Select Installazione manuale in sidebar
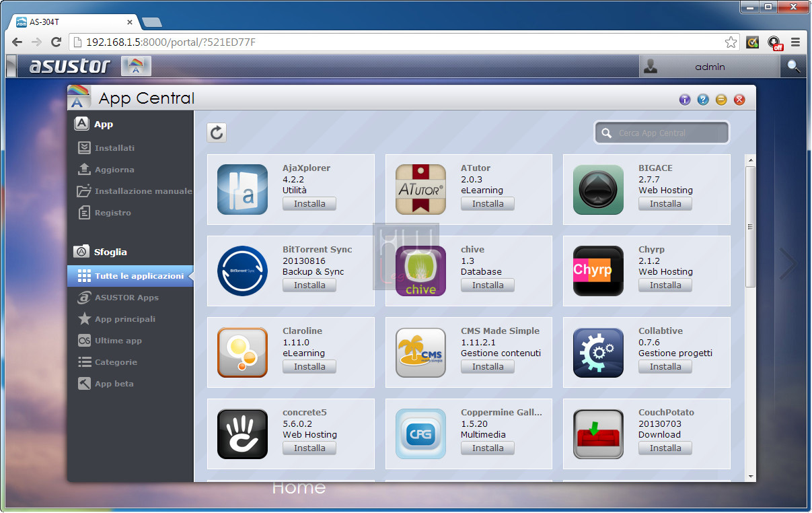The height and width of the screenshot is (513, 812). (135, 191)
